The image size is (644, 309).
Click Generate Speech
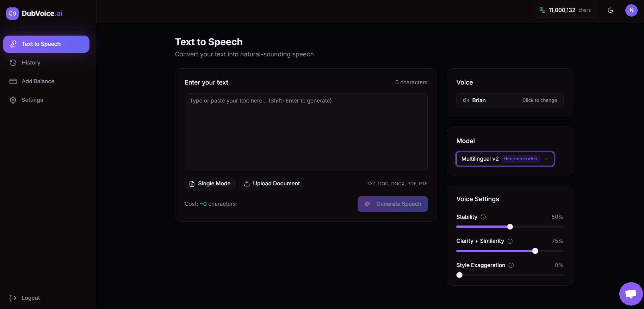coord(392,204)
